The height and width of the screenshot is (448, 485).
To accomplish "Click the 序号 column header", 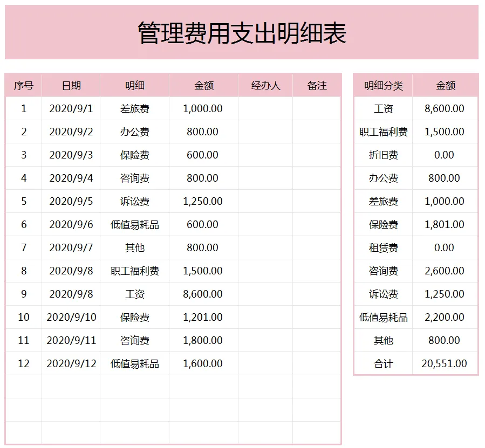I will click(24, 85).
